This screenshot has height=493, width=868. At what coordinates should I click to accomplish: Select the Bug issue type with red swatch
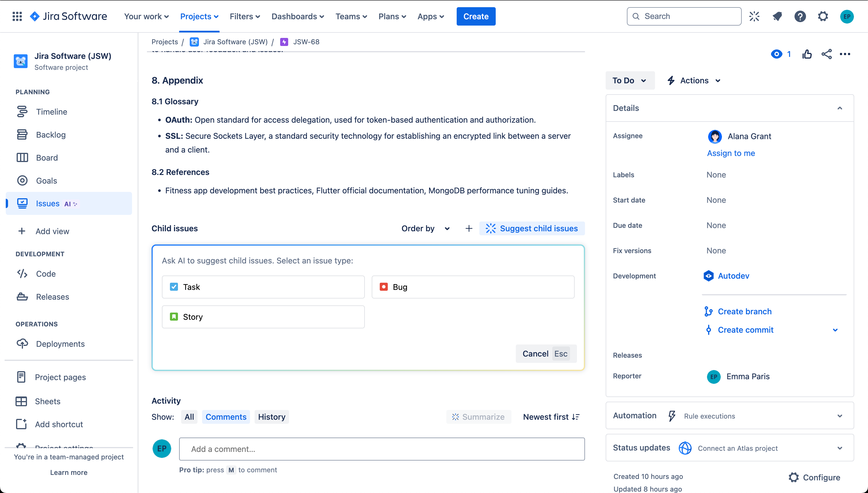point(473,287)
